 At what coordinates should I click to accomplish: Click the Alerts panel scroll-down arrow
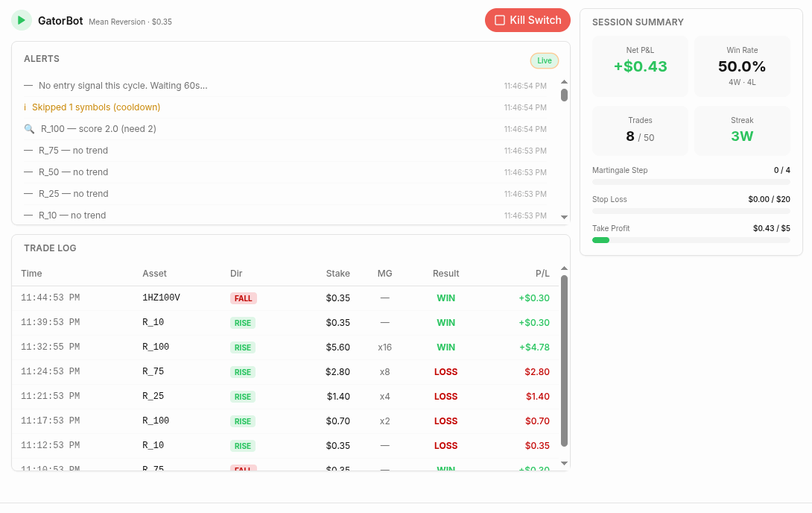(565, 217)
